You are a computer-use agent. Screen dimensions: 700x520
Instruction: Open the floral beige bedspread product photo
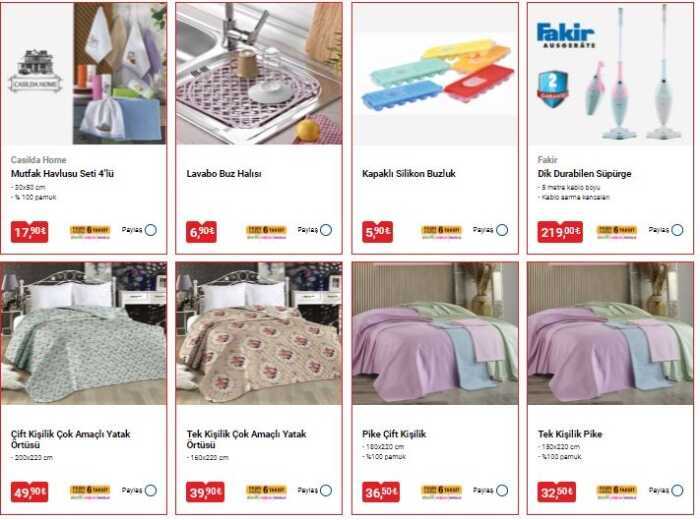click(259, 333)
